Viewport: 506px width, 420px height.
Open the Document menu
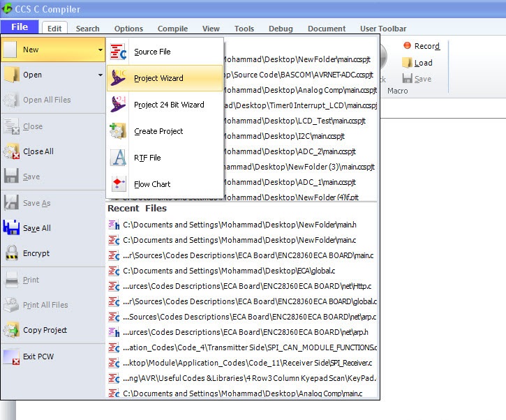327,29
